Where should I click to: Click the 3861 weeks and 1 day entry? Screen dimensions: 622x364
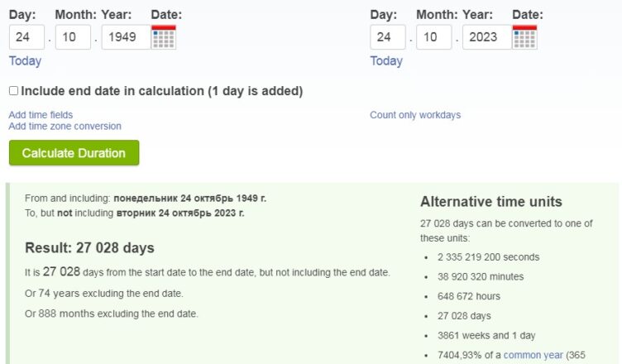pos(486,335)
